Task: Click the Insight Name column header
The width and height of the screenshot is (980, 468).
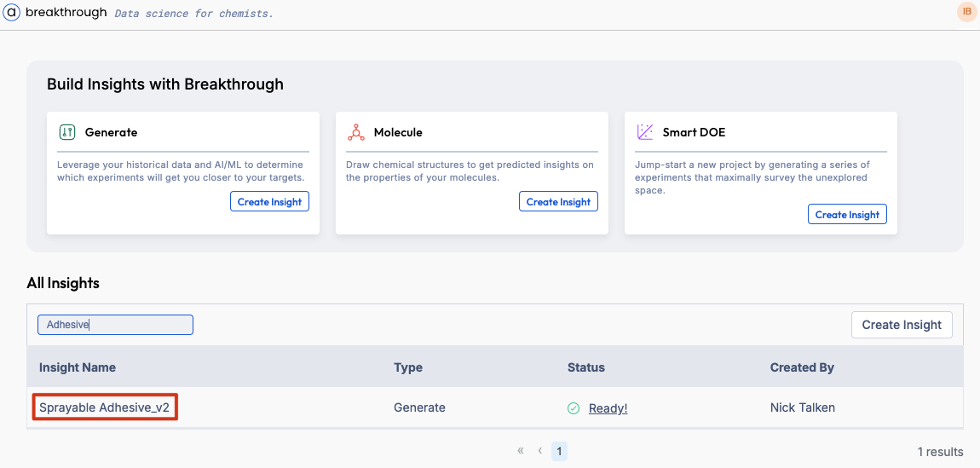Action: pos(78,367)
